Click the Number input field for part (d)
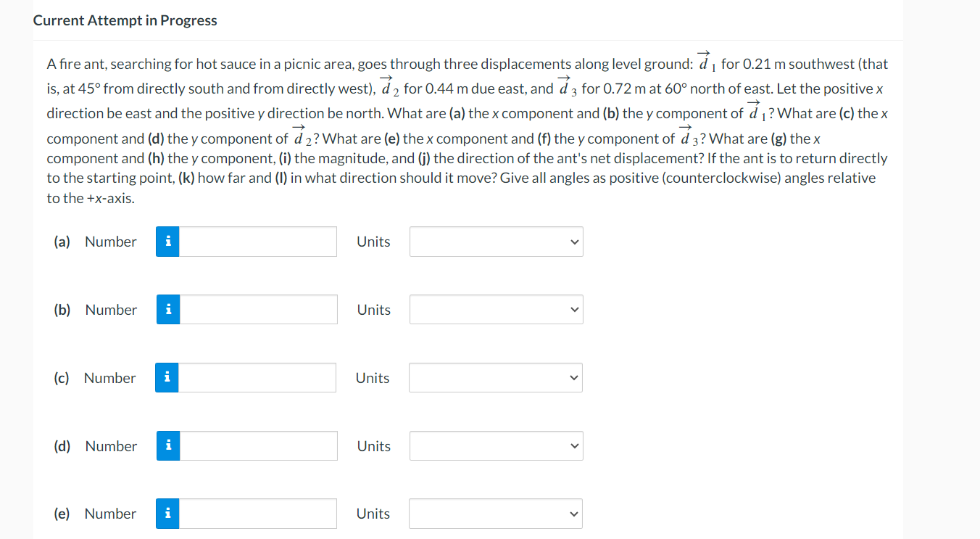 click(257, 445)
